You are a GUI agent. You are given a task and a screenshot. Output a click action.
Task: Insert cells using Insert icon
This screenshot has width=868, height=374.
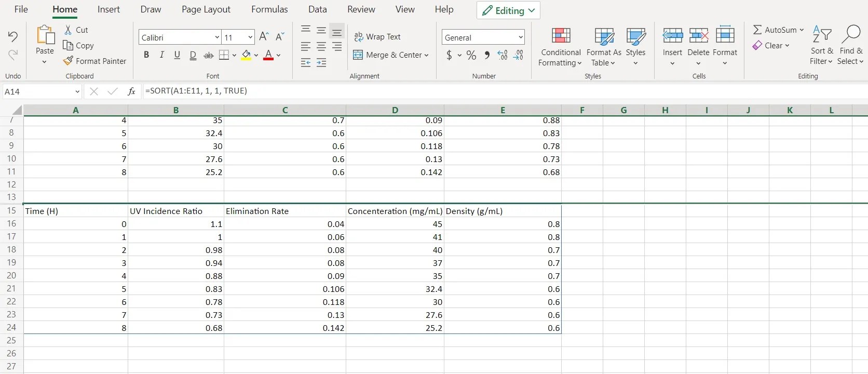coord(673,35)
